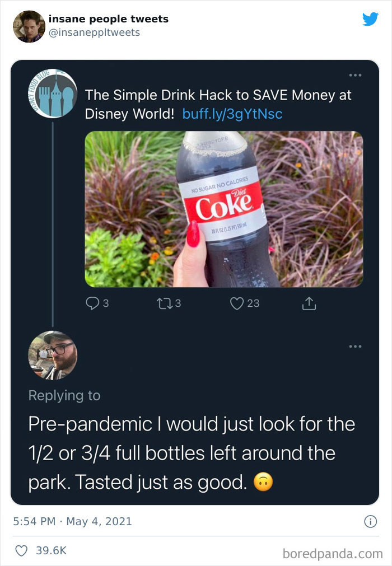The image size is (392, 566).
Task: Click the retweet icon showing 3 retweets
Action: click(165, 303)
